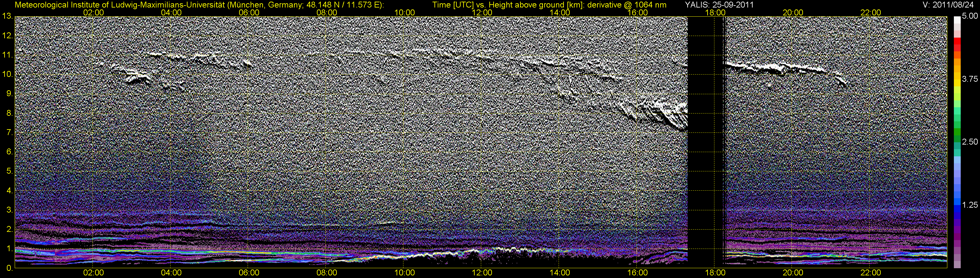Click the 0. km height axis label
The height and width of the screenshot is (278, 980).
coord(9,268)
